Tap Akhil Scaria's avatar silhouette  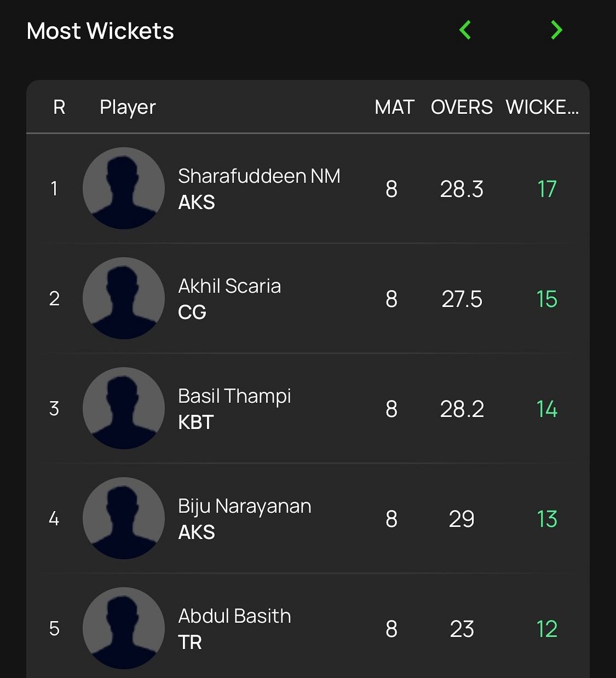click(x=124, y=298)
